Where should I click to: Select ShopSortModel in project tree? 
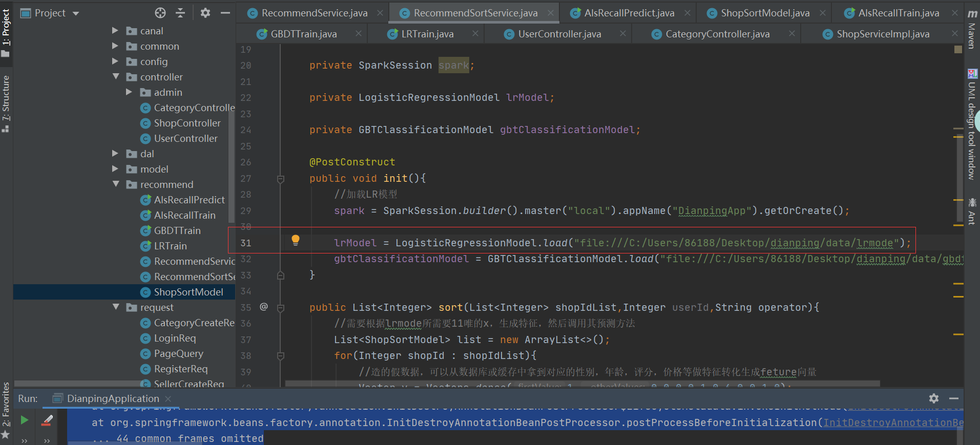(x=189, y=292)
